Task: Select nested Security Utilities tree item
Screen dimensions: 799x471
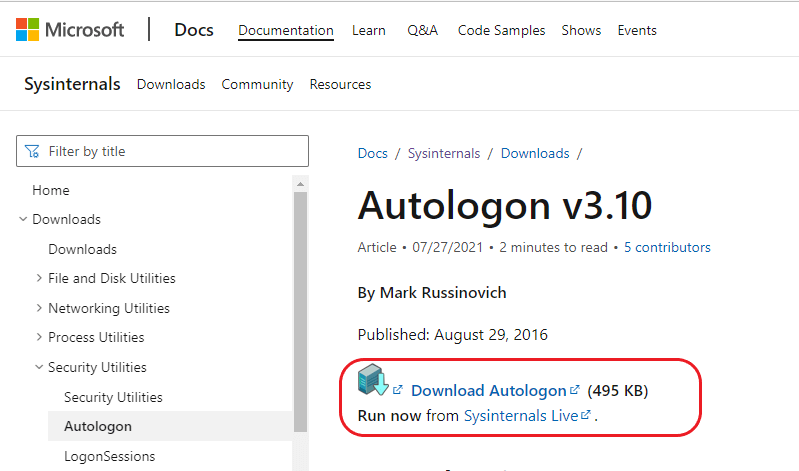Action: click(x=113, y=397)
